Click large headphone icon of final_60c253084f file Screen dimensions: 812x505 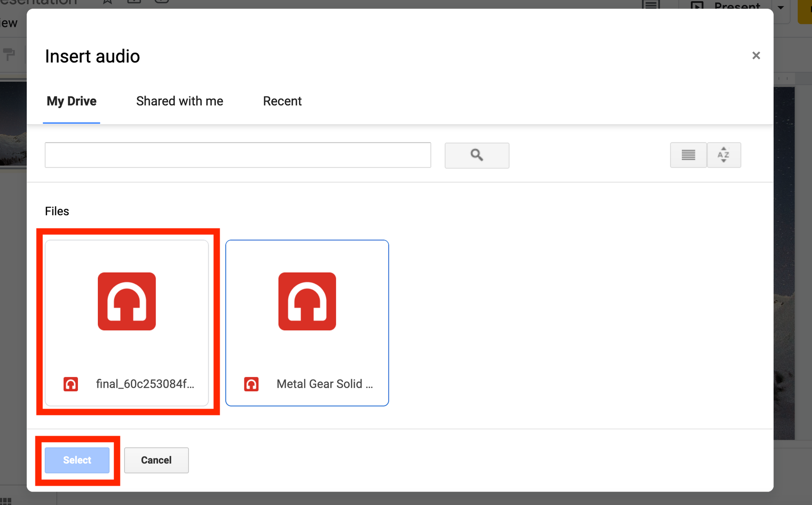(127, 301)
